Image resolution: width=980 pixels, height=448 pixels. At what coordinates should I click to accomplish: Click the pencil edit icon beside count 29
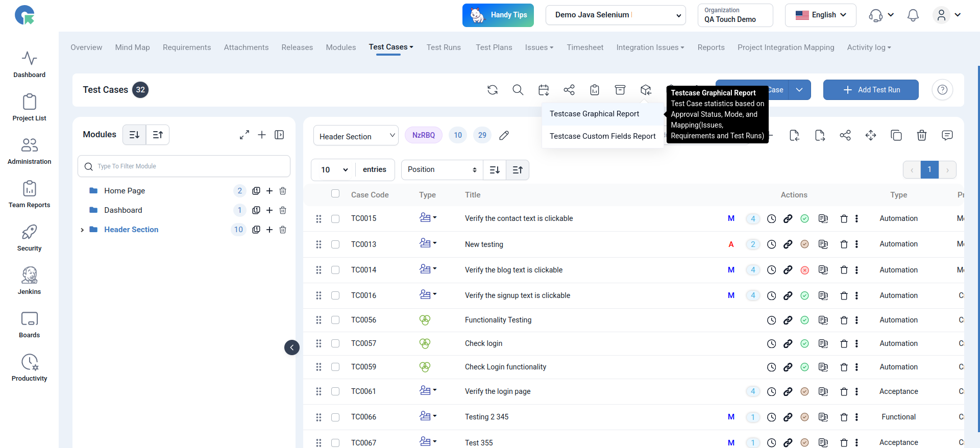504,135
